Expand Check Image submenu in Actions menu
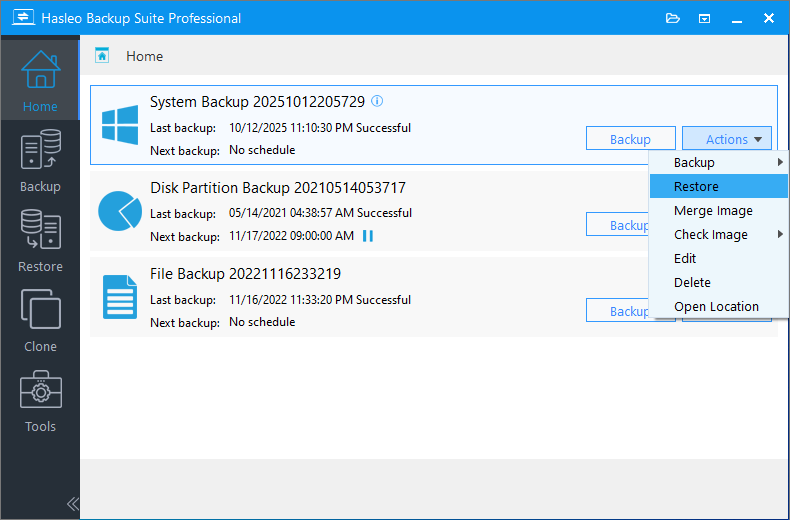Screen dimensions: 790x520 [x=719, y=234]
